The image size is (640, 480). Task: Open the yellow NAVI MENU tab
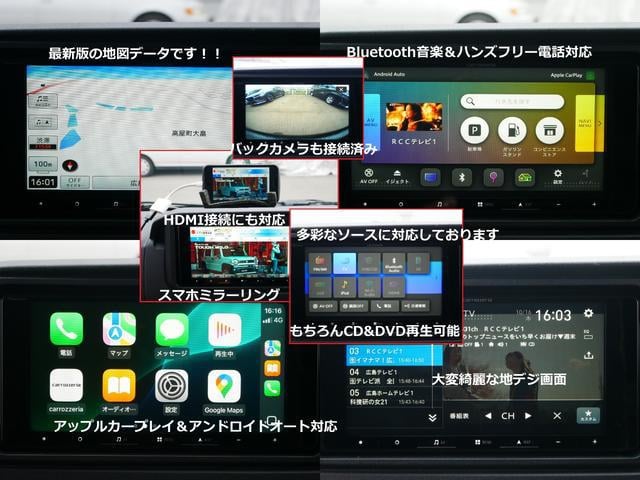(x=586, y=123)
